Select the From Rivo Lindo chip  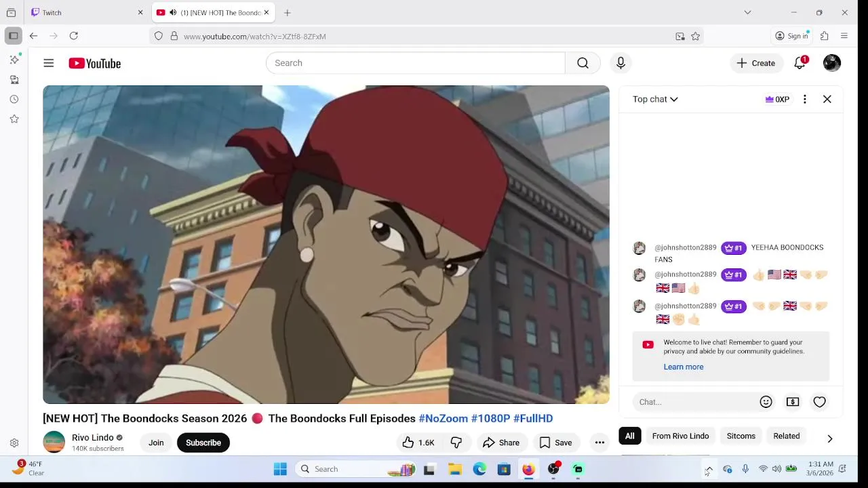(x=680, y=436)
